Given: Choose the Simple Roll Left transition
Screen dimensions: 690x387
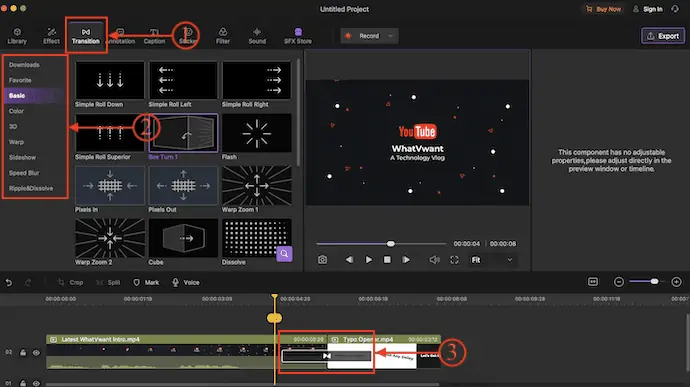Looking at the screenshot, I should point(183,81).
